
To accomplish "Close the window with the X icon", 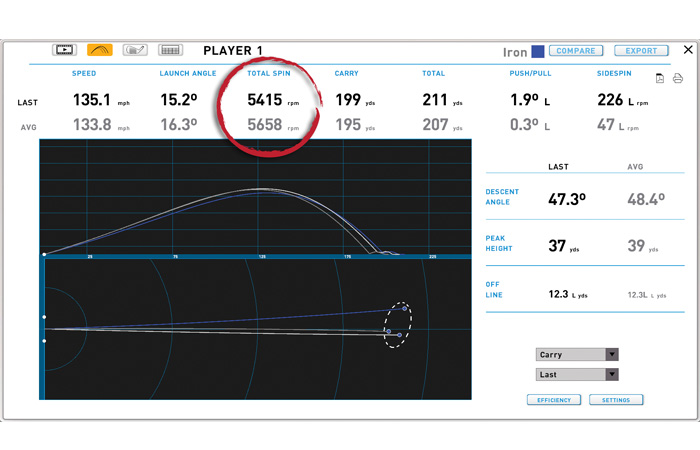I will [688, 49].
